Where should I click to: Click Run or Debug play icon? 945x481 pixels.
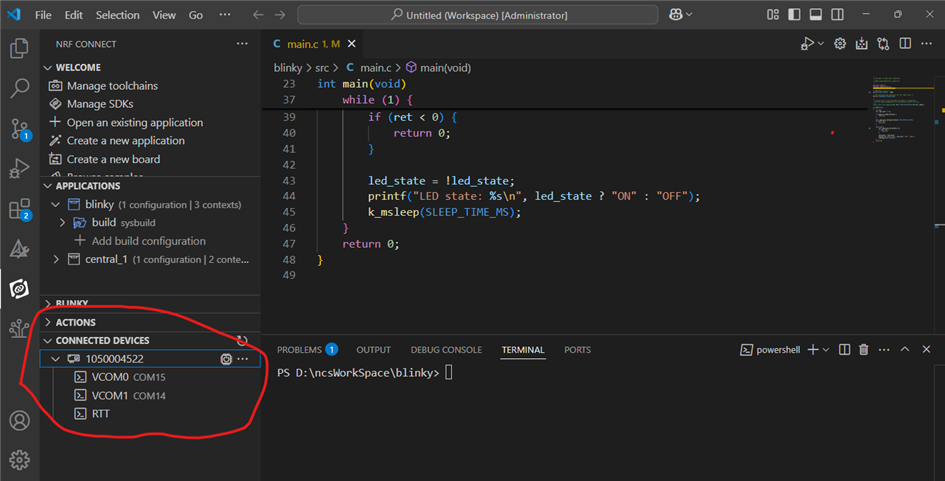pyautogui.click(x=806, y=43)
